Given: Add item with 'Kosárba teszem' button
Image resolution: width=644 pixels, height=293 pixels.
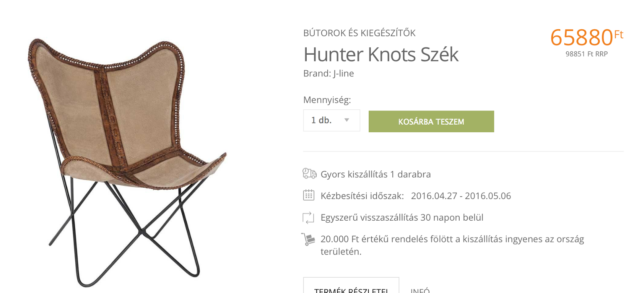Looking at the screenshot, I should click(x=431, y=121).
